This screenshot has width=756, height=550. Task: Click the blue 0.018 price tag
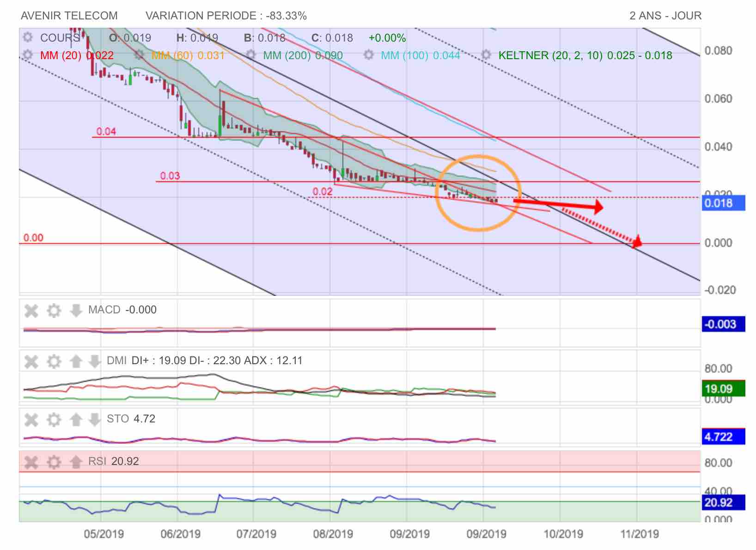[724, 203]
